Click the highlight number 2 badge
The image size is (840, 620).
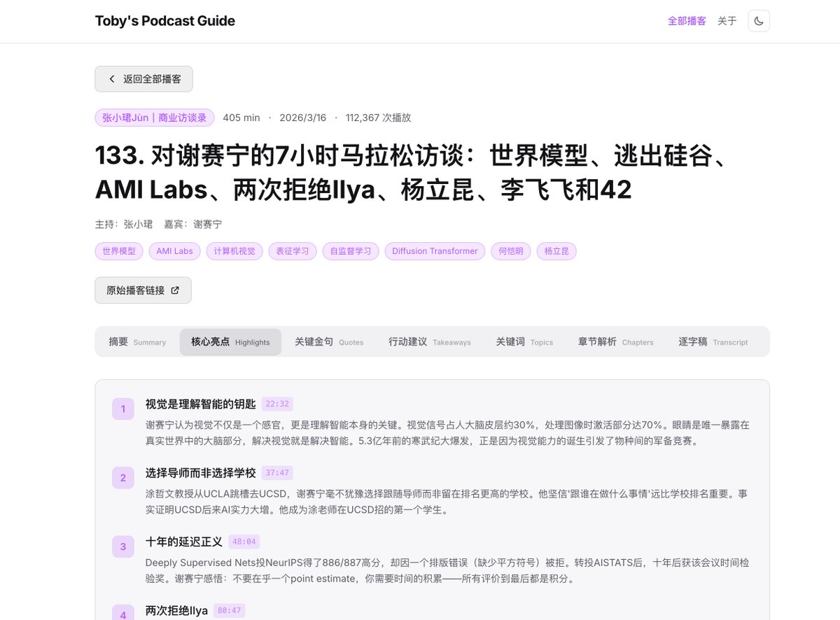point(123,478)
